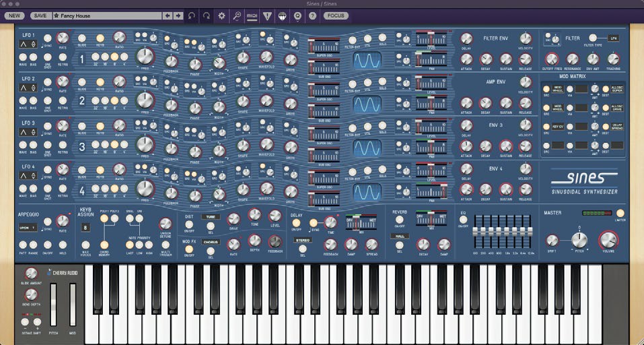Viewport: 644px width, 345px height.
Task: Open the help question mark icon
Action: tap(312, 16)
